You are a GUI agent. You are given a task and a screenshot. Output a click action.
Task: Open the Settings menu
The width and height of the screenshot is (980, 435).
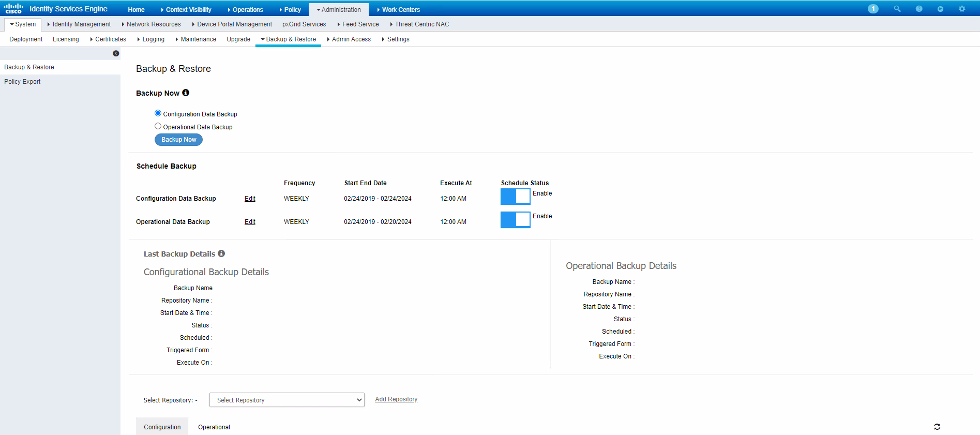(x=396, y=39)
